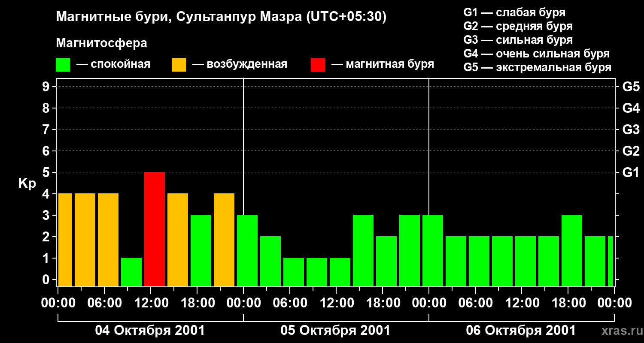Screen dimensions: 644x343
Task: Click the "G3 — сильная буря" legend line
Action: click(x=518, y=40)
